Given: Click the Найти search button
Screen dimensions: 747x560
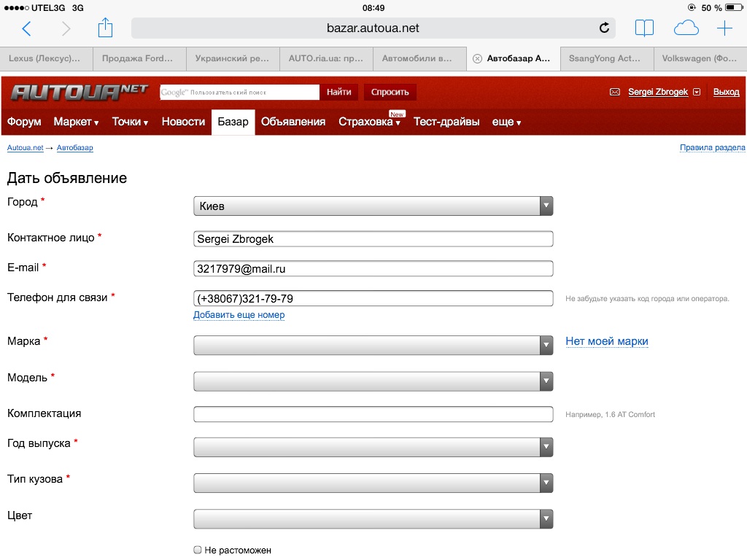Looking at the screenshot, I should (x=339, y=92).
